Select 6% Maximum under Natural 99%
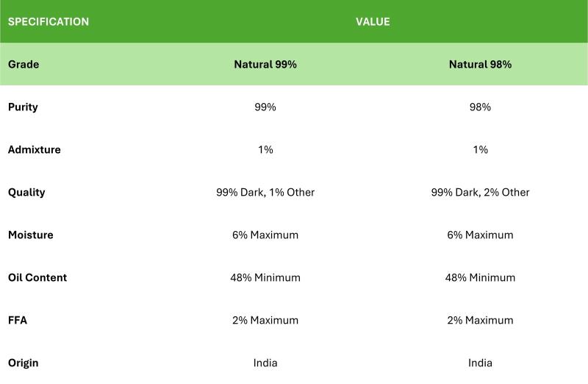This screenshot has height=384, width=588. pyautogui.click(x=265, y=235)
